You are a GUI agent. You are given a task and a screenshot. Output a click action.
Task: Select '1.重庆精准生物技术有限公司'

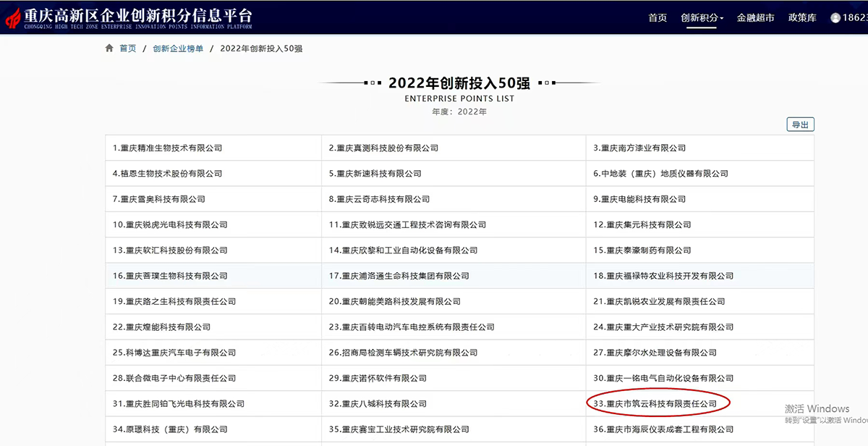[x=167, y=148]
